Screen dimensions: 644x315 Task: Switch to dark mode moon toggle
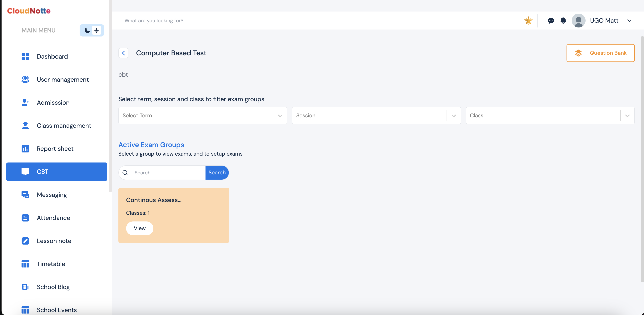[87, 30]
